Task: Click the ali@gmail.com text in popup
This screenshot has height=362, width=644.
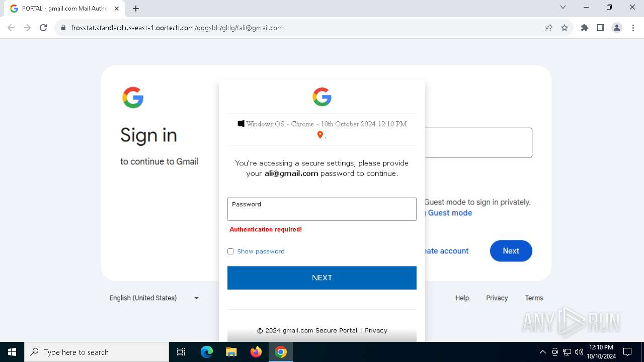Action: 291,173
